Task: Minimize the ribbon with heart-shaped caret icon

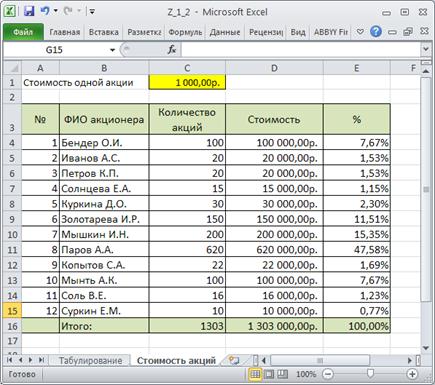Action: (x=360, y=32)
